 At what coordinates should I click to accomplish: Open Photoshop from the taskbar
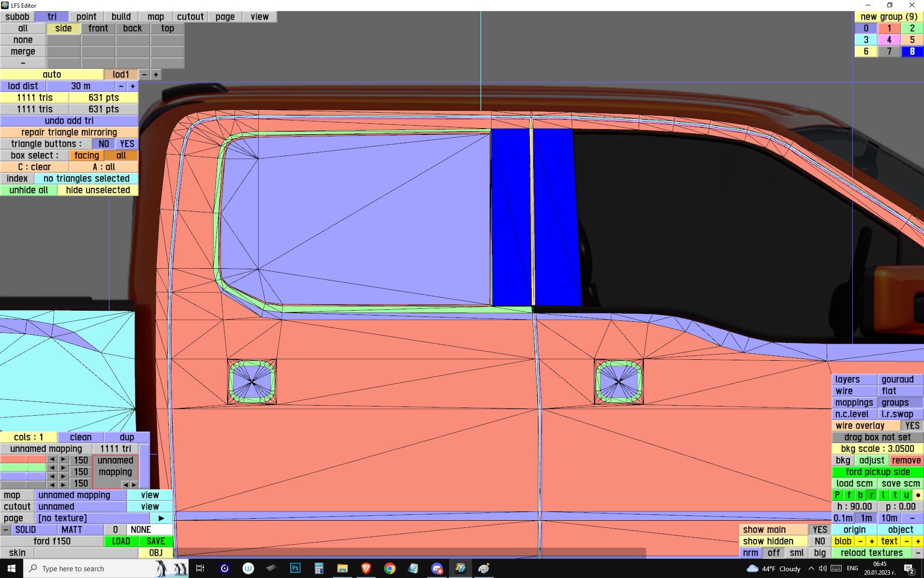(295, 568)
